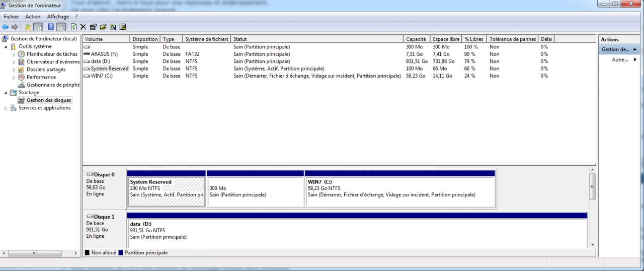644x271 pixels.
Task: Open the Autre... submenu arrow in Actions
Action: point(635,59)
